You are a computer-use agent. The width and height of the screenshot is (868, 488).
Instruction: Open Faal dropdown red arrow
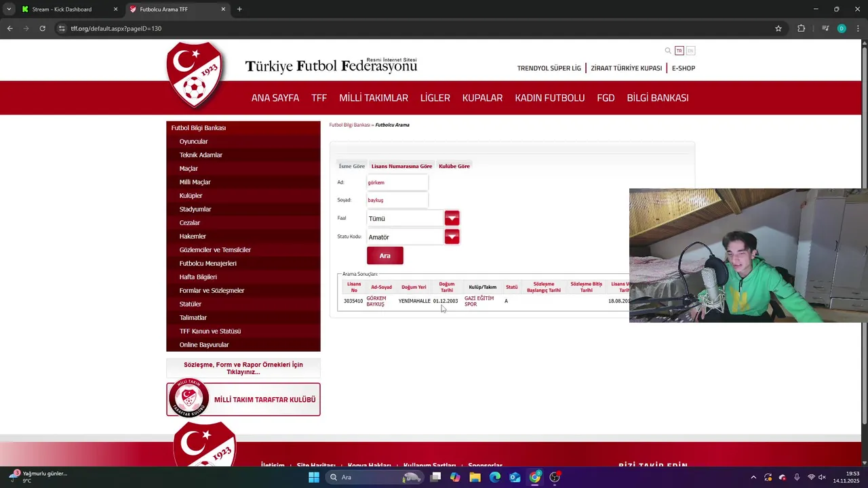(452, 218)
